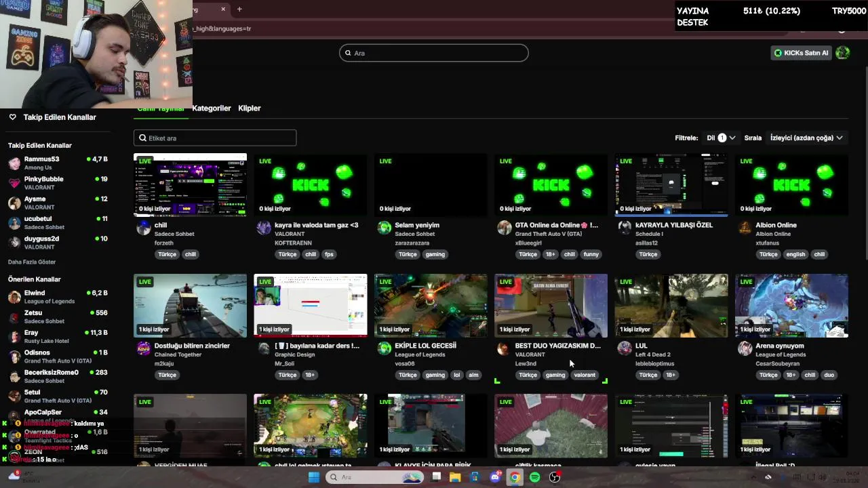Viewport: 868px width, 488px height.
Task: Click the xBluеegirl streamer avatar for GTA Online
Action: [x=505, y=228]
